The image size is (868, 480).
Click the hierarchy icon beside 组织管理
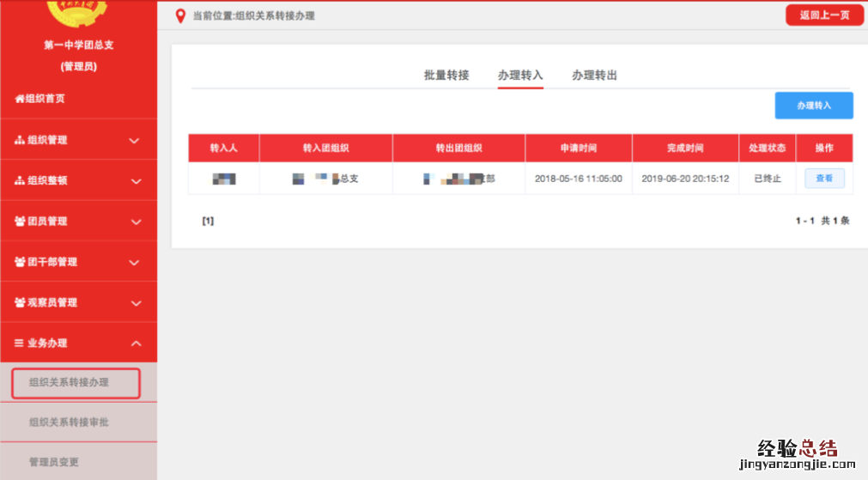[20, 140]
